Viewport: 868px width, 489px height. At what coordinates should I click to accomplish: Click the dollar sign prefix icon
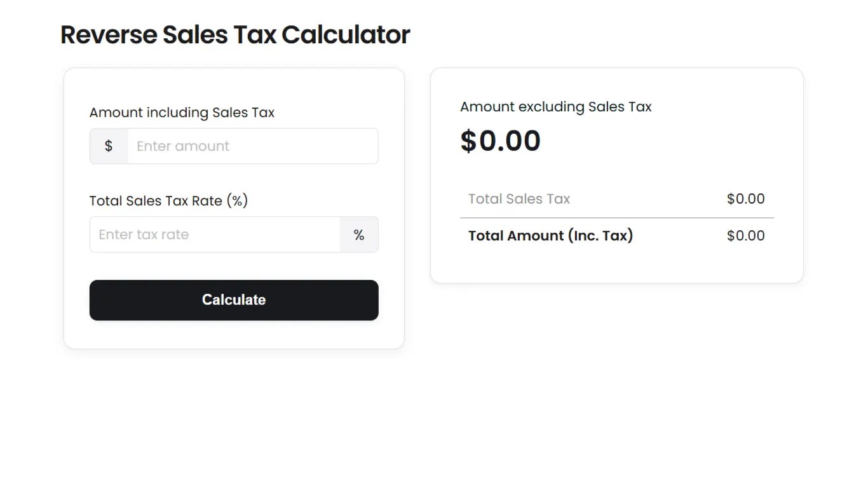tap(109, 146)
